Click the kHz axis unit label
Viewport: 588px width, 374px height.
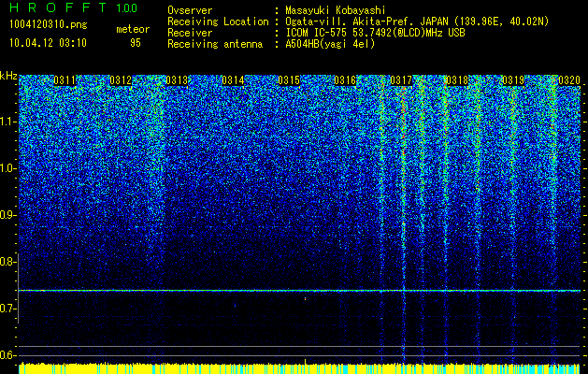click(x=8, y=76)
